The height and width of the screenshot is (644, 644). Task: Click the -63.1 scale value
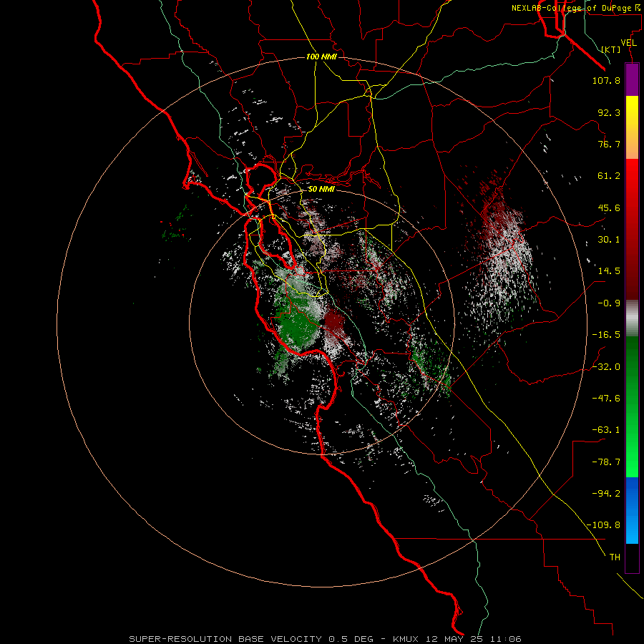point(606,430)
